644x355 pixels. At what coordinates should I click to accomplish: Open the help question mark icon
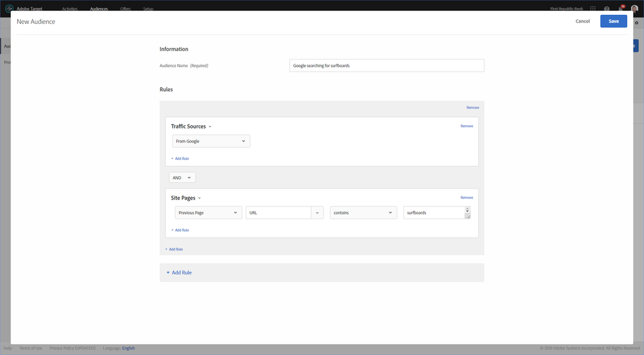point(607,9)
